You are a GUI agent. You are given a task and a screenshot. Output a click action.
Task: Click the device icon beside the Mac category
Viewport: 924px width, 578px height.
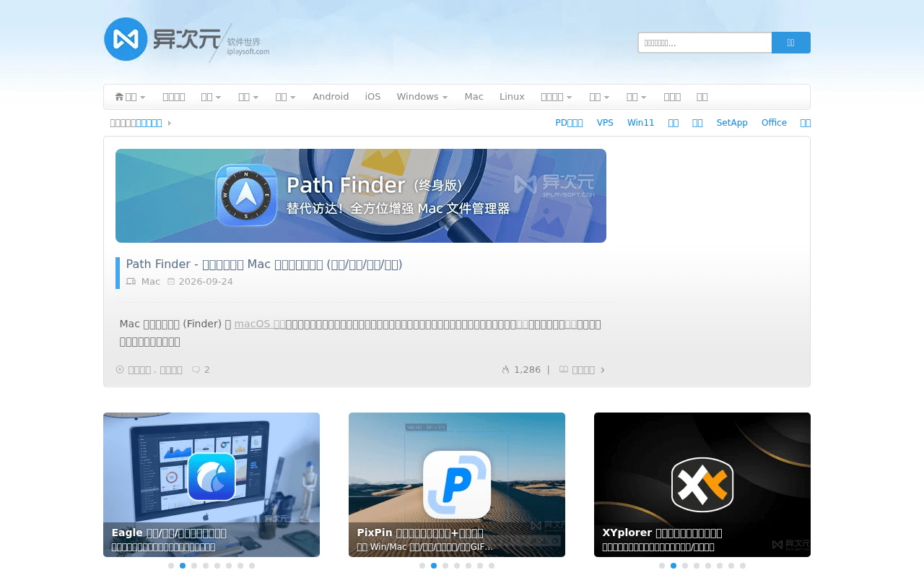click(131, 282)
